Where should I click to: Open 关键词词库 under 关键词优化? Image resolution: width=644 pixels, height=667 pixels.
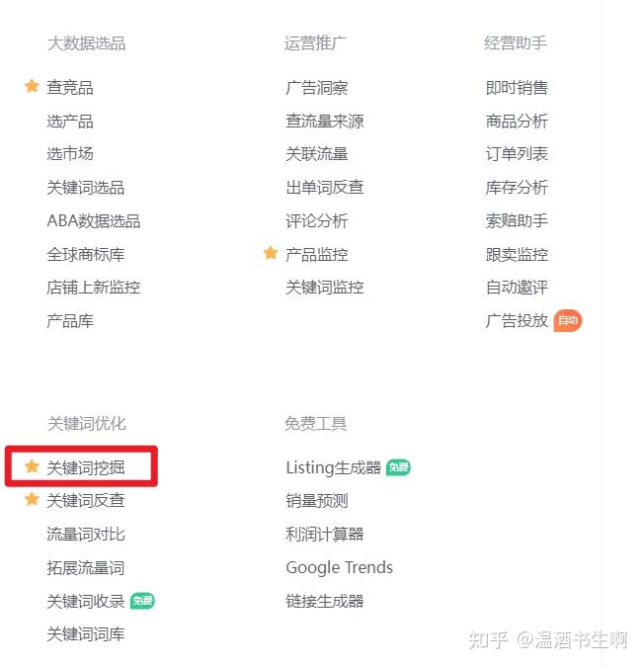[x=86, y=634]
